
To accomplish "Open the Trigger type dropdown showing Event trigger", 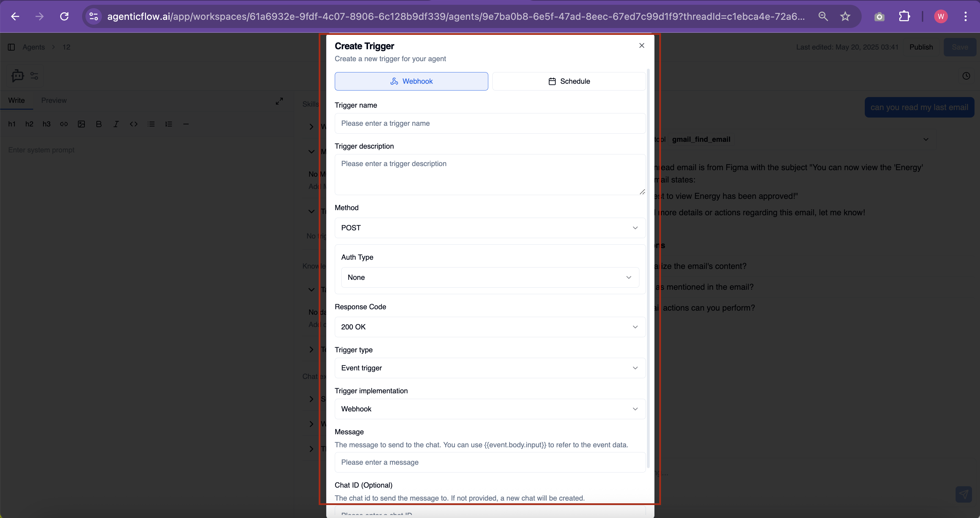I will [x=490, y=368].
